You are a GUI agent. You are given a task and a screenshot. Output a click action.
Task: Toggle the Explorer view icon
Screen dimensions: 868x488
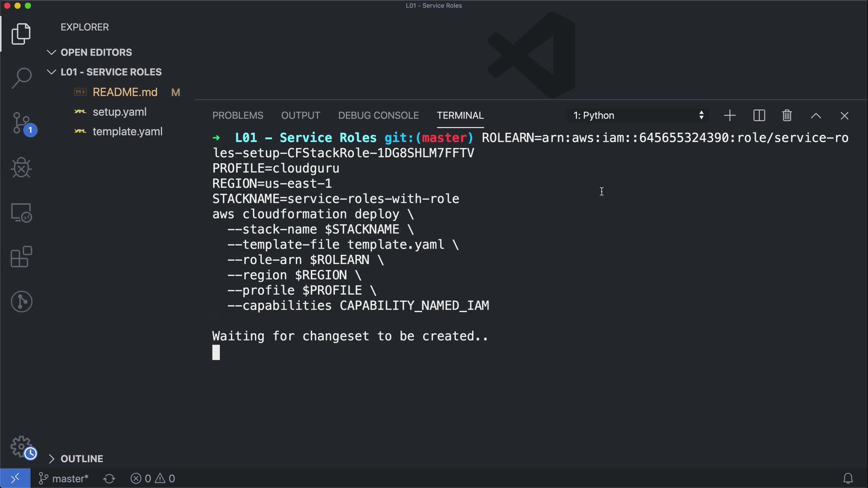pyautogui.click(x=21, y=34)
